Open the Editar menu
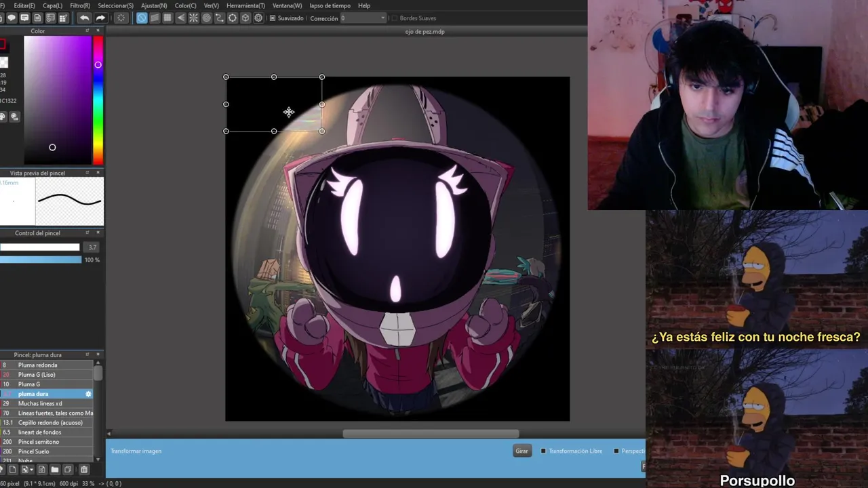The height and width of the screenshot is (488, 868). [x=24, y=5]
